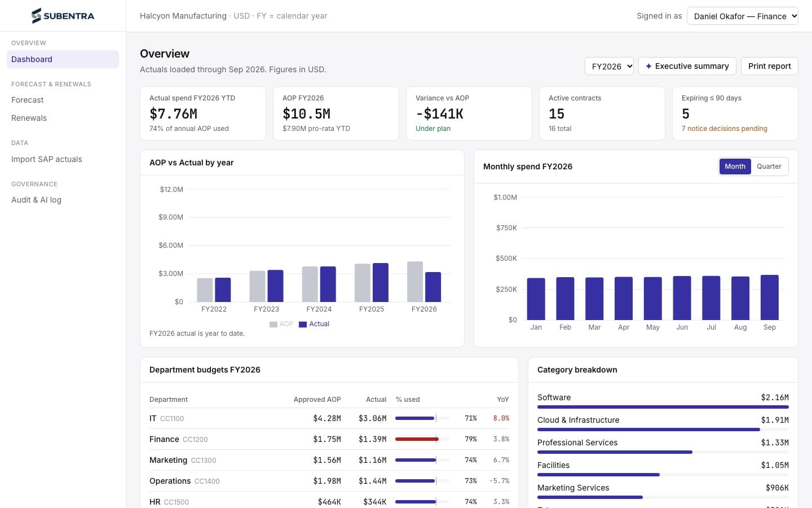Select Month view for monthly spend

[x=735, y=167]
